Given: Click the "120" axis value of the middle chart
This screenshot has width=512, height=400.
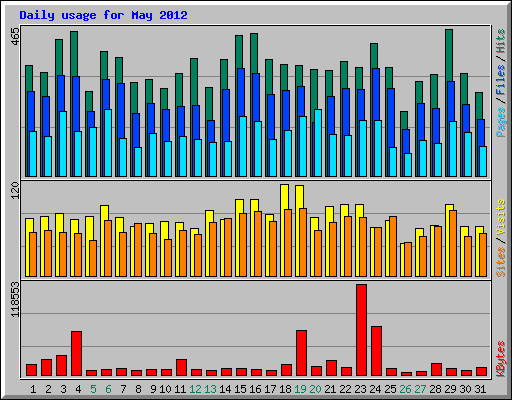Looking at the screenshot, I should coord(15,191).
